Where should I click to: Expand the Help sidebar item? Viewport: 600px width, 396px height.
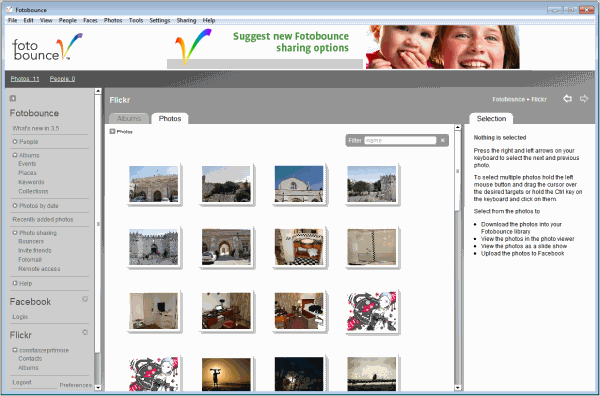(15, 283)
